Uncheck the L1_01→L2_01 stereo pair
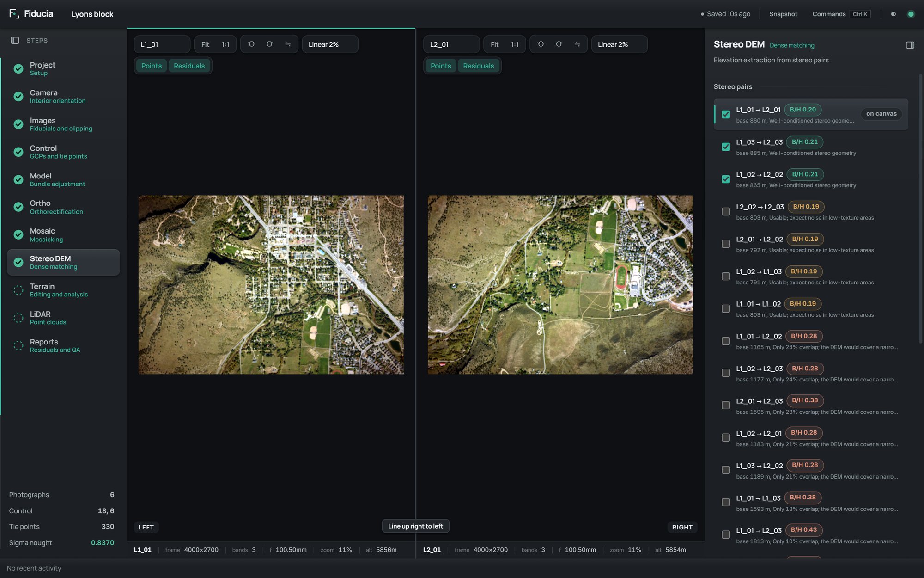Image resolution: width=924 pixels, height=578 pixels. tap(726, 114)
